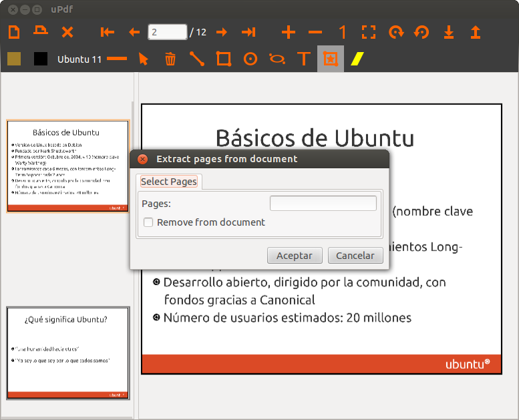Focus the Pages input field
The height and width of the screenshot is (420, 519).
(x=323, y=203)
